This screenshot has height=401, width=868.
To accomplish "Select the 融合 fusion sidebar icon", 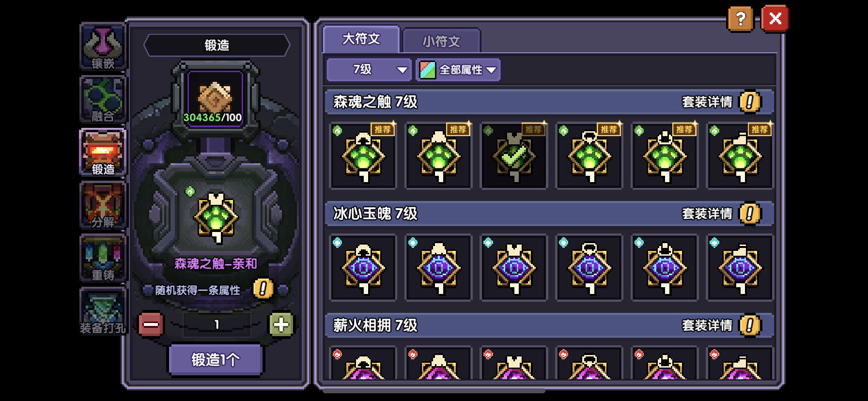I will click(x=103, y=100).
